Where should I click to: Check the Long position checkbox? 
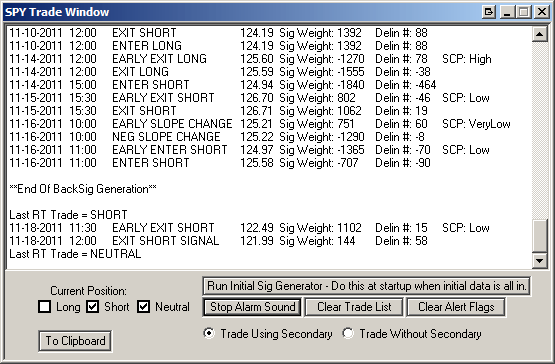pyautogui.click(x=44, y=307)
